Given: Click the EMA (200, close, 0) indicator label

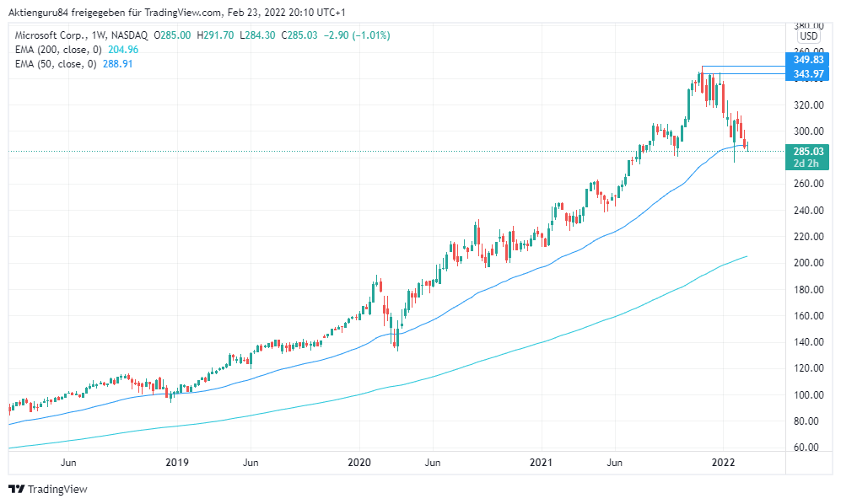Looking at the screenshot, I should click(x=58, y=50).
